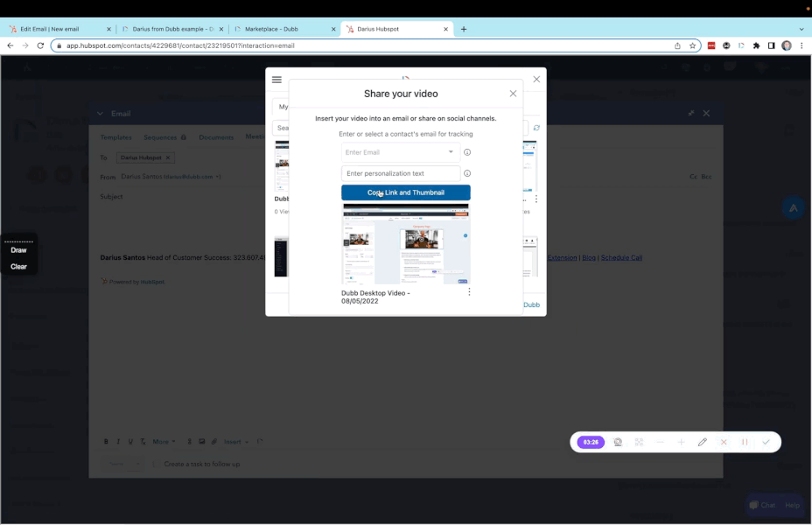Finish recording with the checkmark icon
Viewport: 812px width, 525px height.
pos(766,442)
